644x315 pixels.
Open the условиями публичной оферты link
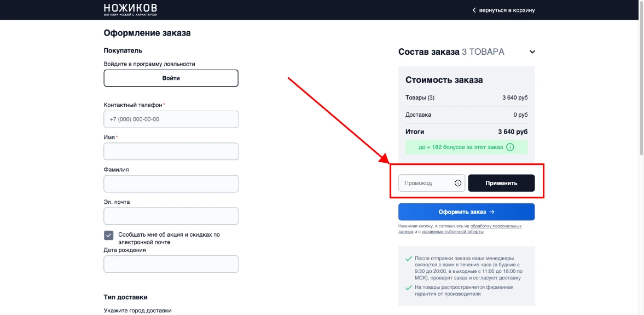coord(452,232)
